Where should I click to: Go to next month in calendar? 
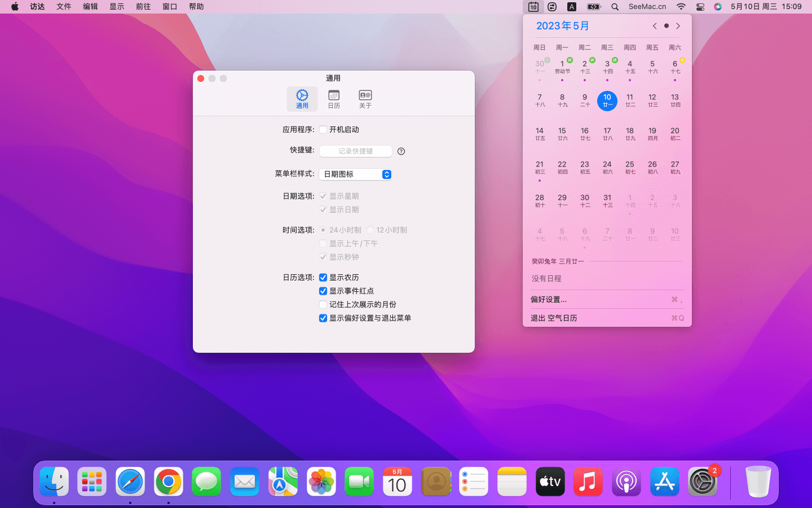(678, 26)
